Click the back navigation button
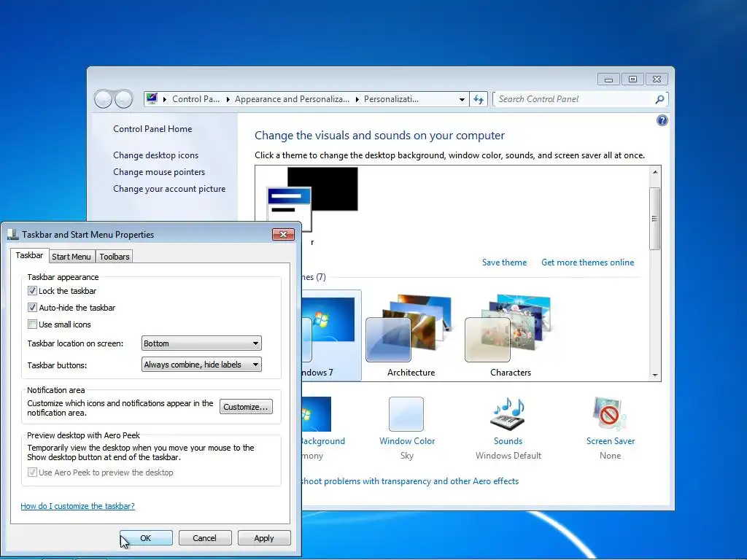The height and width of the screenshot is (560, 747). [x=103, y=99]
